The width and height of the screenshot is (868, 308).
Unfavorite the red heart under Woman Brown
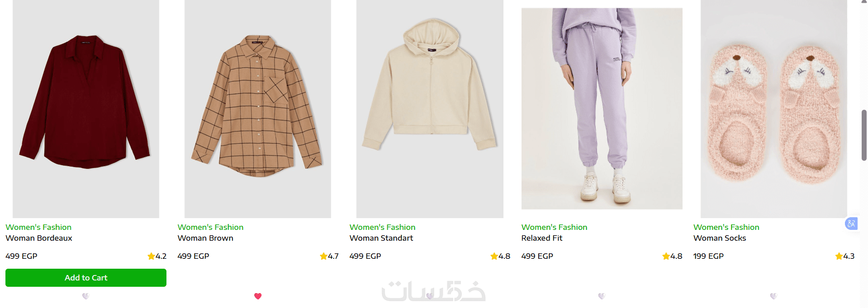tap(258, 296)
